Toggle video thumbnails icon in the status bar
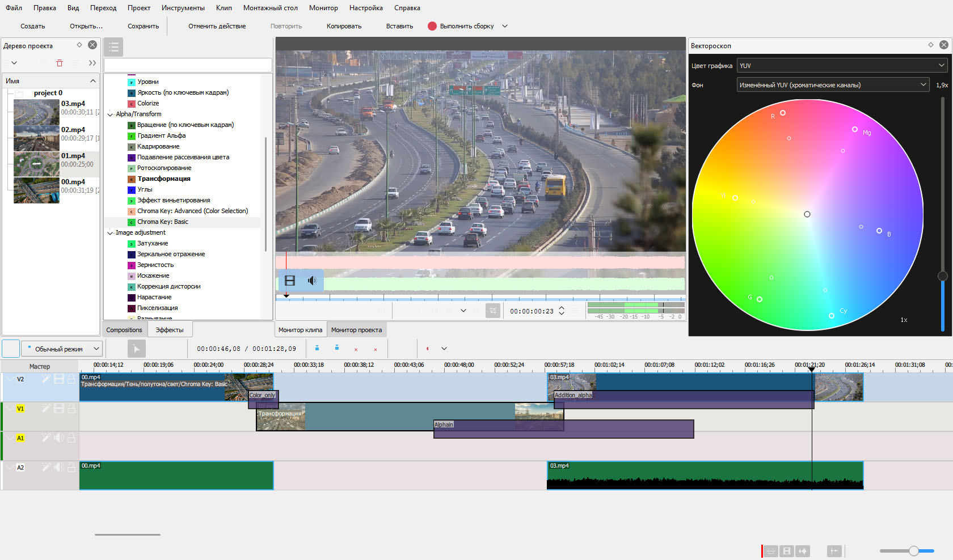 (x=787, y=551)
